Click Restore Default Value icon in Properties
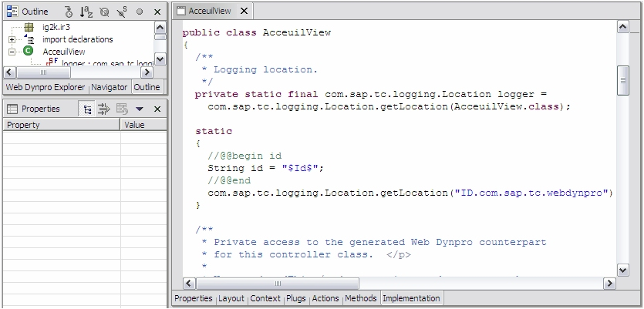The height and width of the screenshot is (309, 644). click(122, 109)
